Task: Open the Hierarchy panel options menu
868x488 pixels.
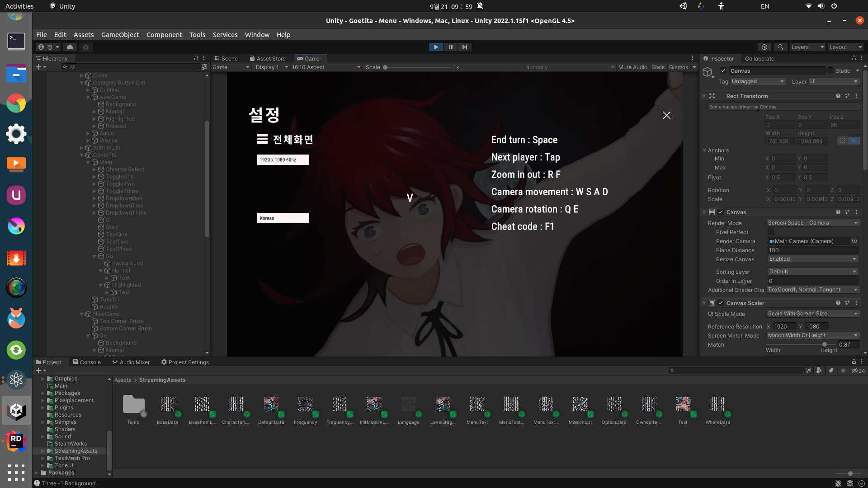Action: pyautogui.click(x=204, y=58)
